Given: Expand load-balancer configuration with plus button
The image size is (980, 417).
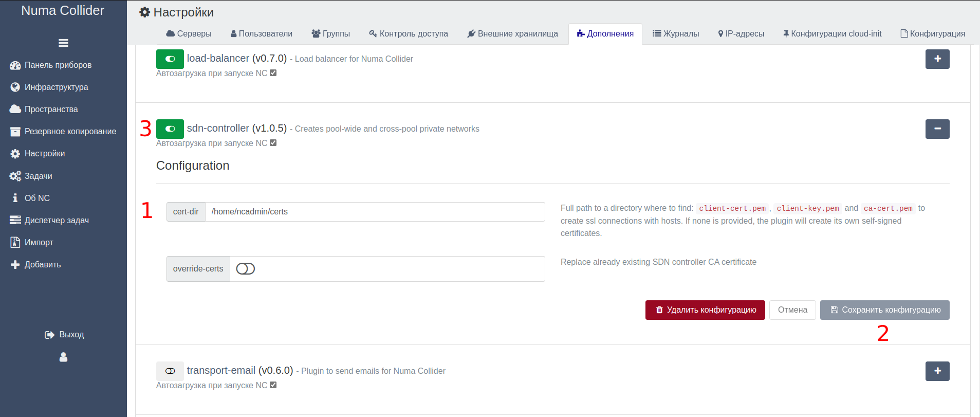Looking at the screenshot, I should [937, 59].
